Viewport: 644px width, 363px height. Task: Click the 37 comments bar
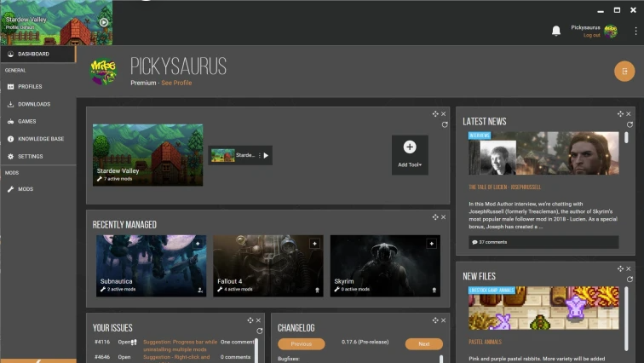[543, 242]
